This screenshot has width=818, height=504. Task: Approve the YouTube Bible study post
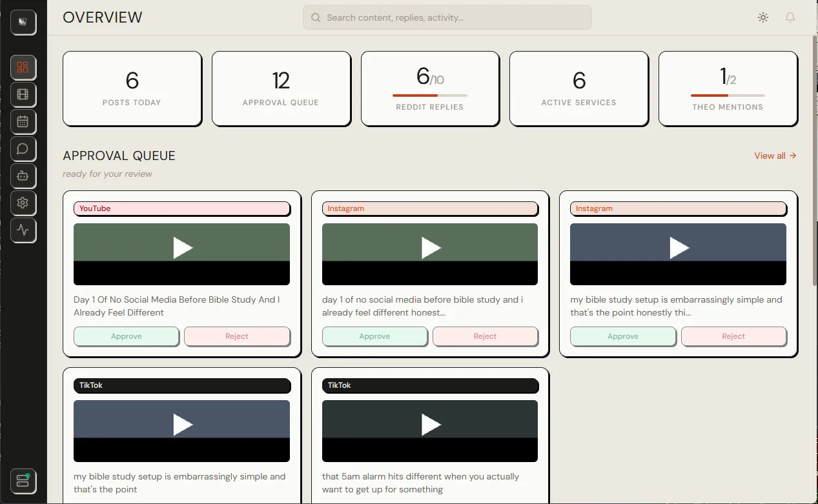coord(126,336)
